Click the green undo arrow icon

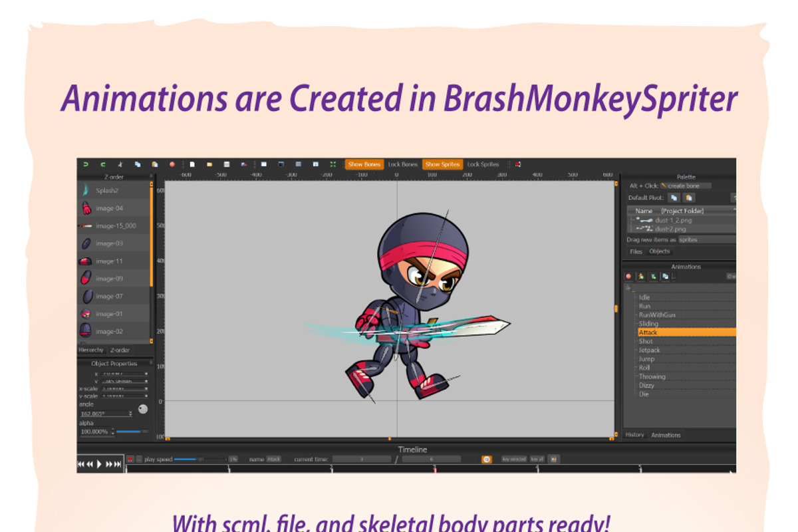[85, 164]
